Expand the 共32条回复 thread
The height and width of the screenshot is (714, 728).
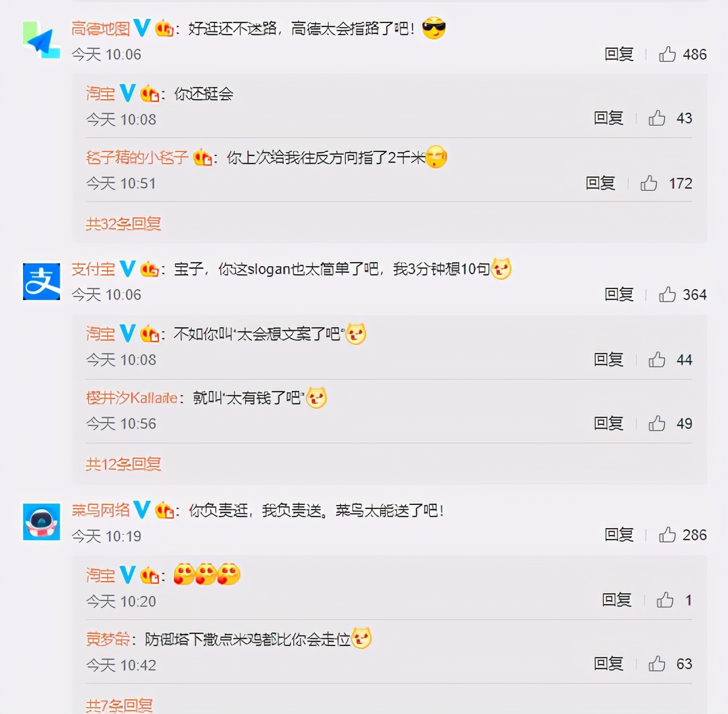123,224
